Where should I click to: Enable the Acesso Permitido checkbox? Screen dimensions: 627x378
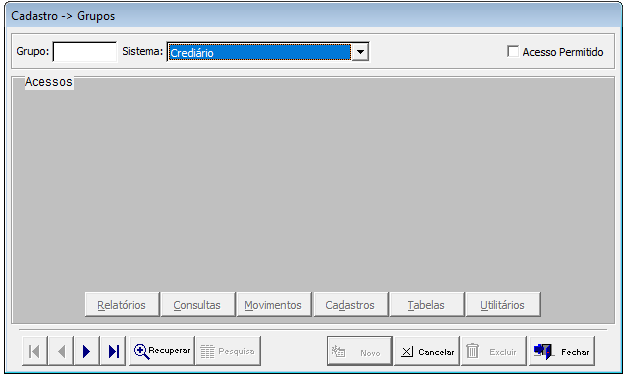click(513, 52)
